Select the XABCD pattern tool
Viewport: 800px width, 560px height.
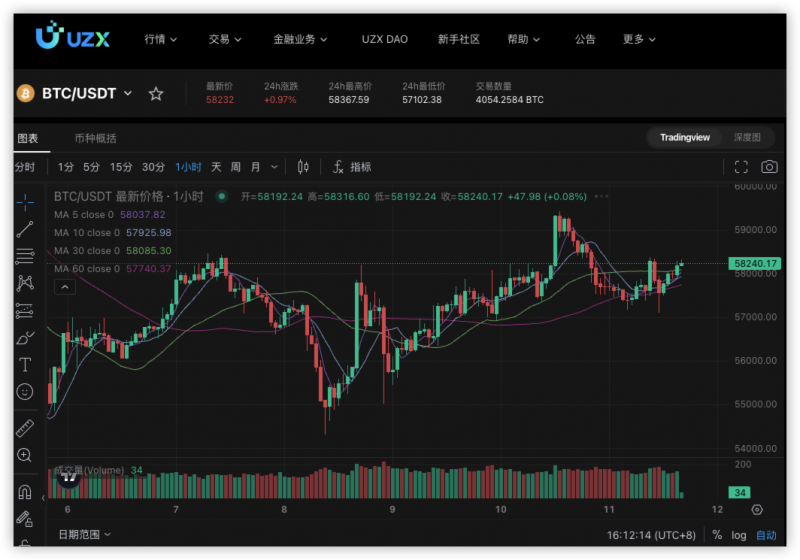(x=24, y=284)
